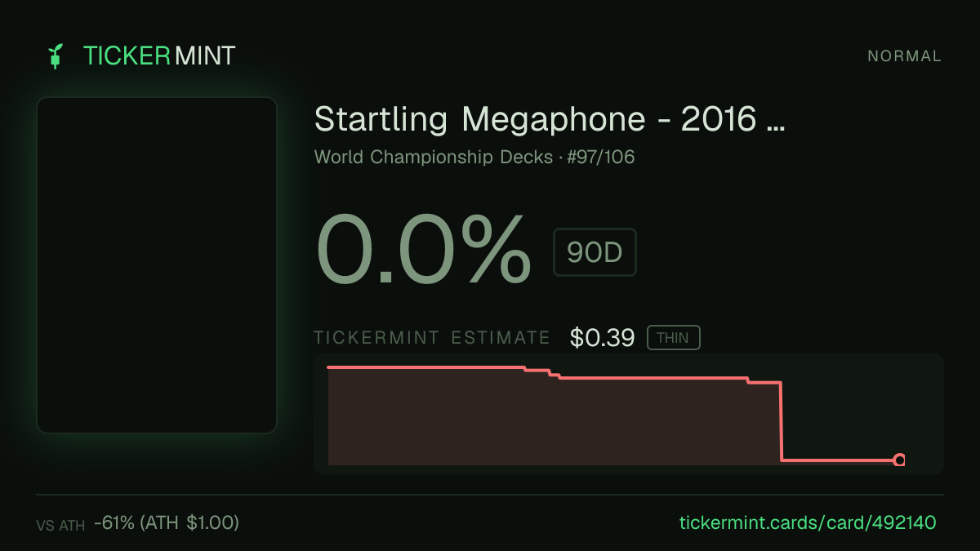Click the circular end marker on the chart
The width and height of the screenshot is (980, 551).
(899, 460)
